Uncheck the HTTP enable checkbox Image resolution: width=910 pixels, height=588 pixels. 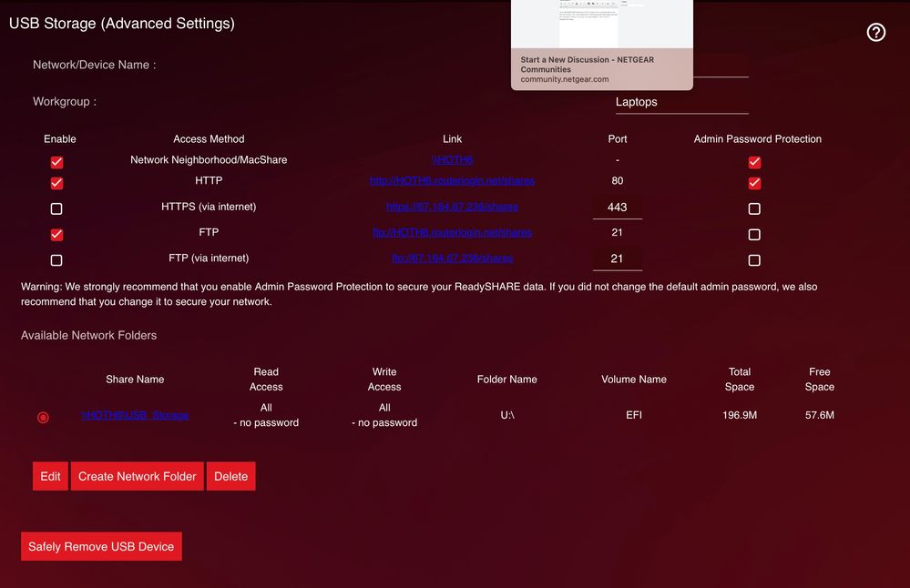56,183
